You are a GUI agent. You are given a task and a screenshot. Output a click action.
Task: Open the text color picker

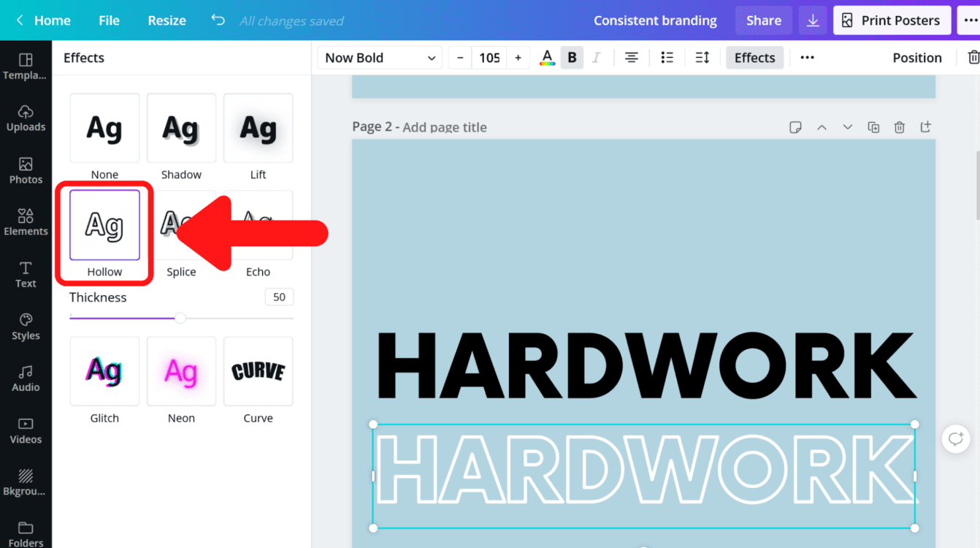pyautogui.click(x=547, y=57)
